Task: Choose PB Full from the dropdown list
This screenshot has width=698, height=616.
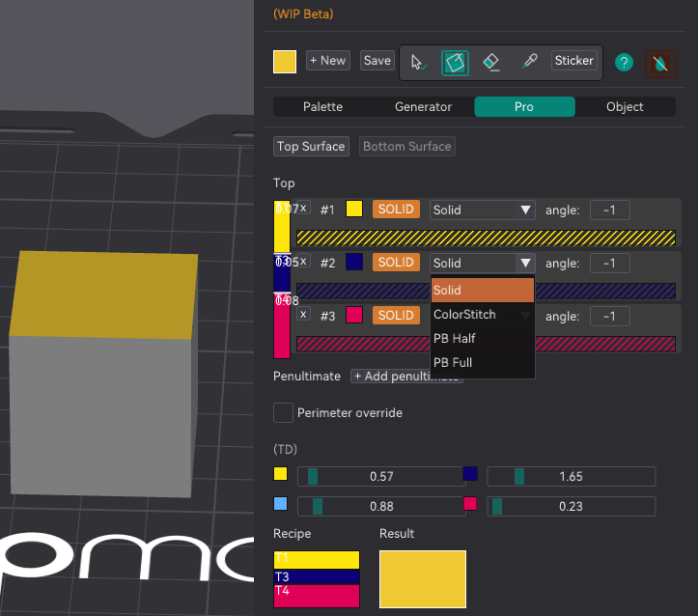Action: click(483, 362)
